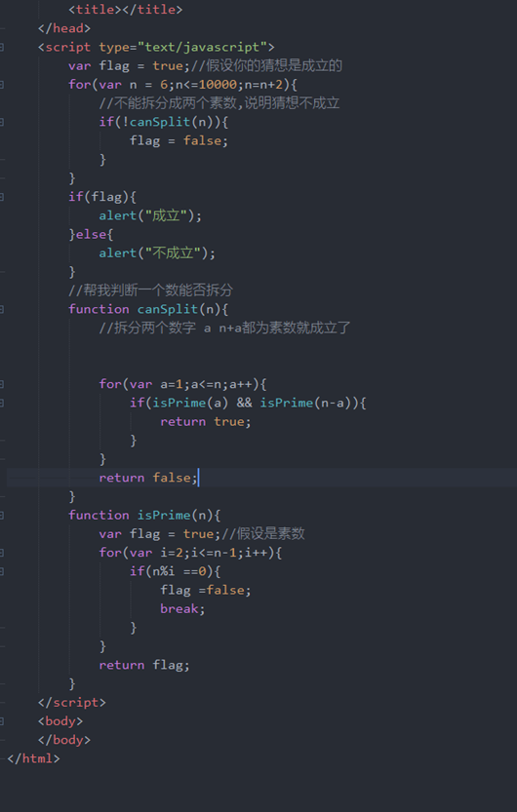Click the comment 不能拆分成两个素数,说明猜想不成立
This screenshot has height=812, width=517.
pos(219,103)
